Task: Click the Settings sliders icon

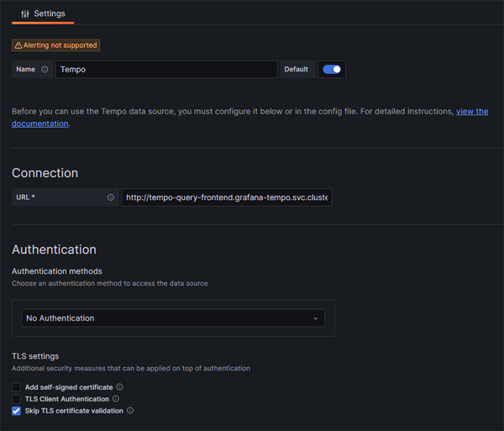Action: click(25, 13)
